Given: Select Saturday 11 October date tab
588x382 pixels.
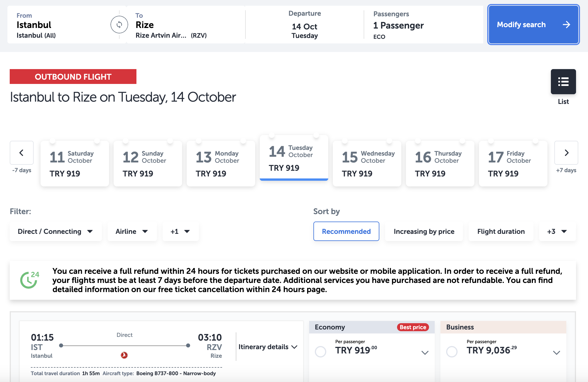Looking at the screenshot, I should (x=74, y=163).
